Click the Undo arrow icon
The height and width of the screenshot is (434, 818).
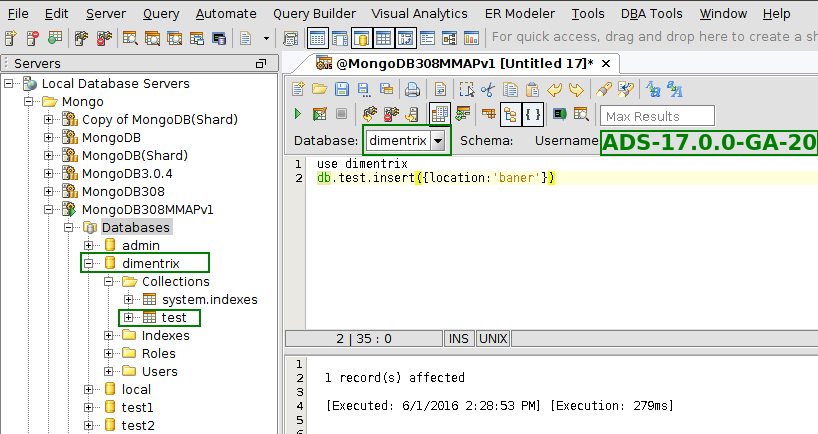click(554, 90)
